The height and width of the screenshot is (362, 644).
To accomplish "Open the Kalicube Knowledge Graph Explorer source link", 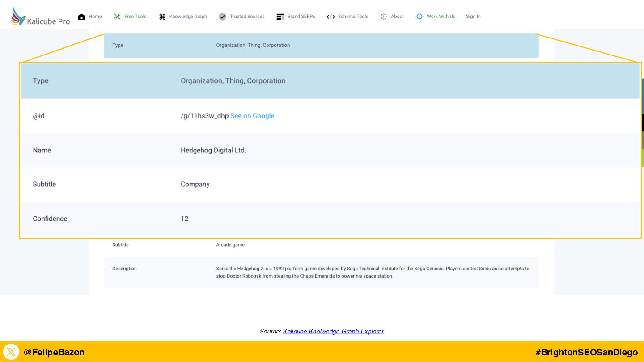I will 333,331.
